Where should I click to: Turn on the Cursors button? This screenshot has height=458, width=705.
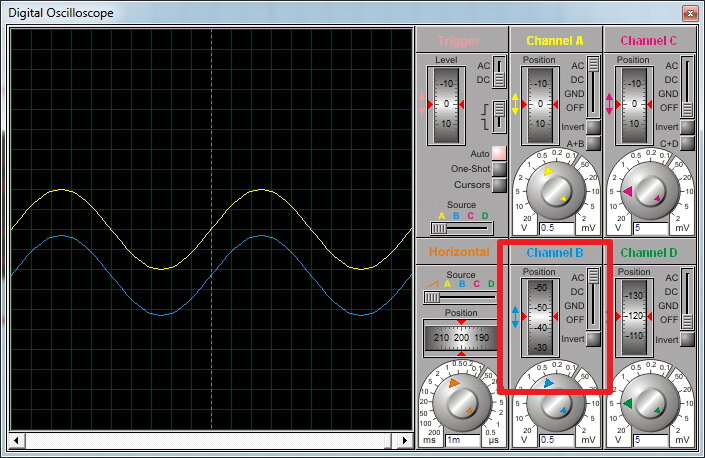(499, 185)
